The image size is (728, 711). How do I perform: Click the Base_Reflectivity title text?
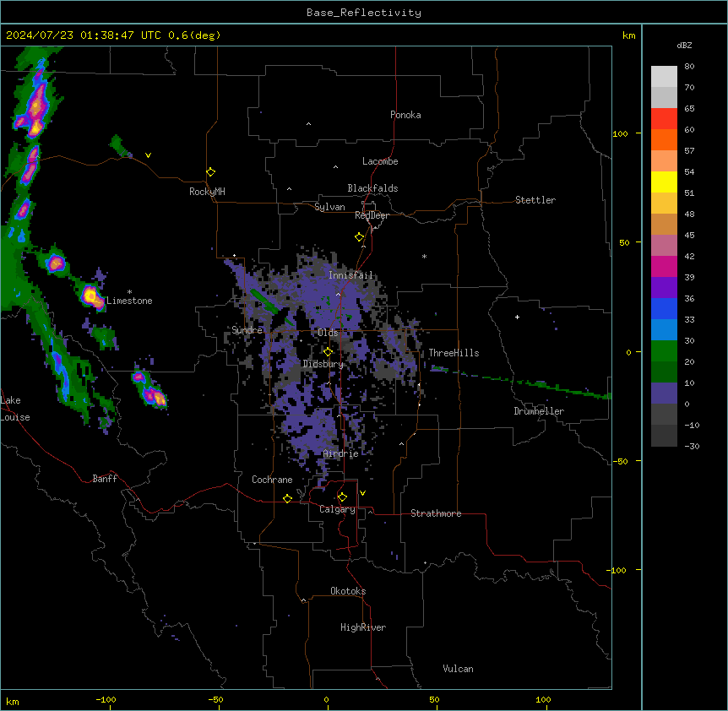(364, 13)
